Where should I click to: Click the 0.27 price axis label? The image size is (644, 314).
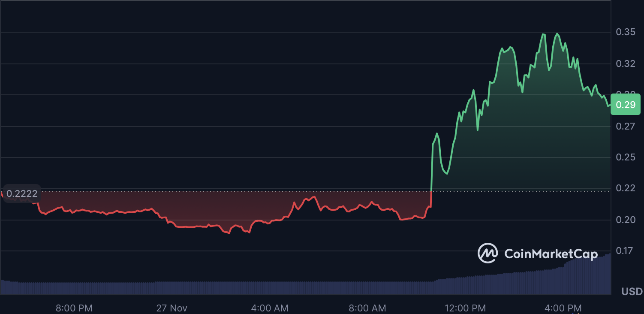coord(625,127)
